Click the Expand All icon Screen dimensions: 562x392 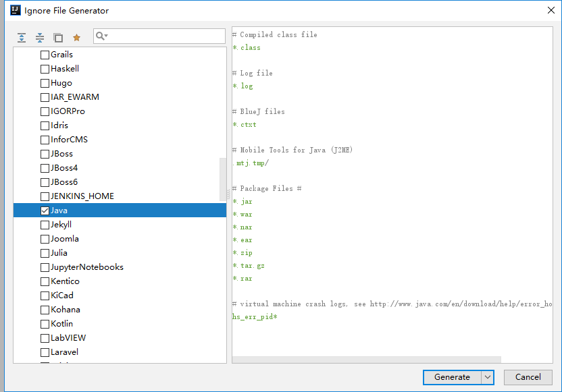22,37
